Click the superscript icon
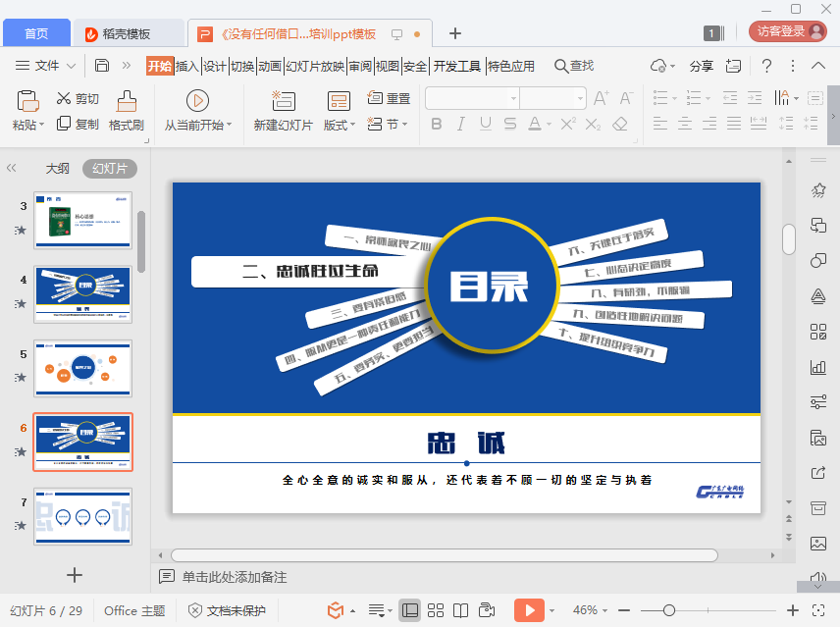Viewport: 840px width, 627px height. tap(568, 125)
